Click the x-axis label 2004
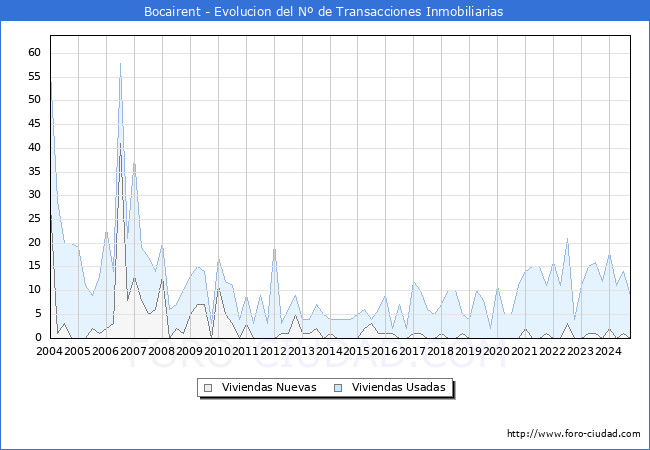The width and height of the screenshot is (650, 450). pyautogui.click(x=49, y=351)
